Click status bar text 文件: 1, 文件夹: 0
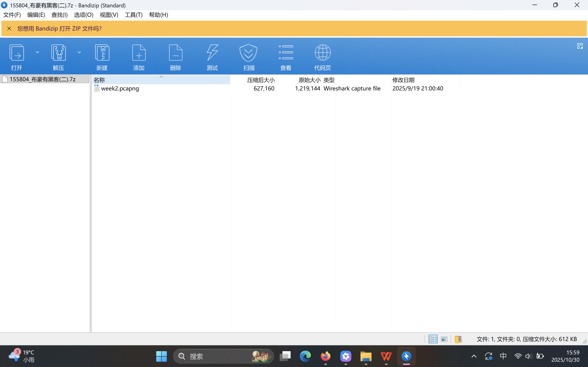 498,339
